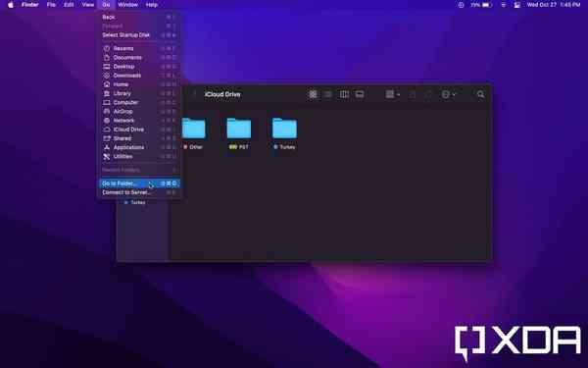Open the Help menu

[x=152, y=5]
